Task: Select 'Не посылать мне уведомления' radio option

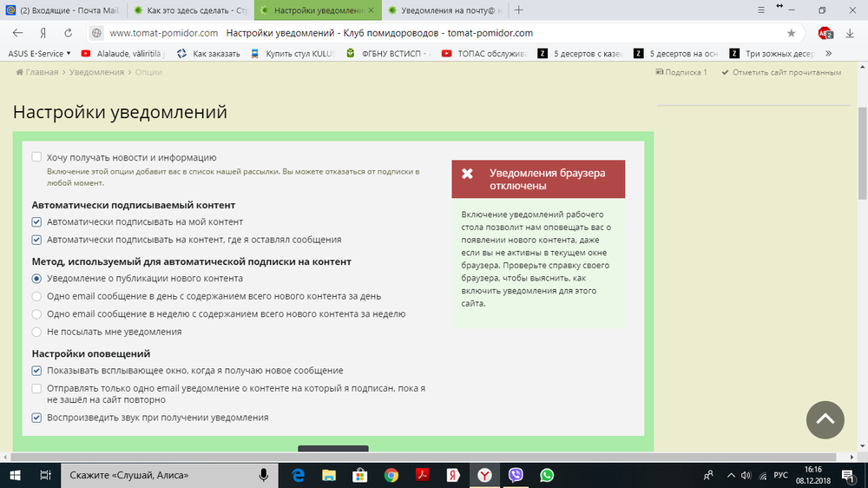Action: [36, 332]
